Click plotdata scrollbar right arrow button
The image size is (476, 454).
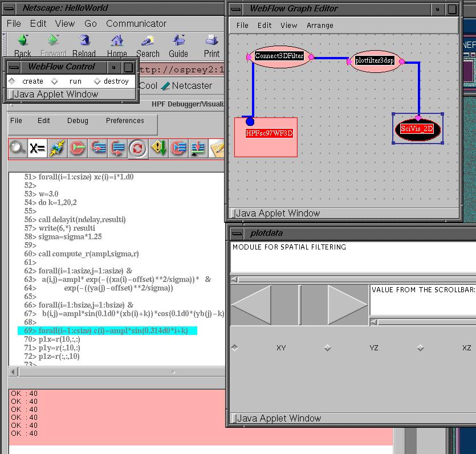pyautogui.click(x=348, y=305)
